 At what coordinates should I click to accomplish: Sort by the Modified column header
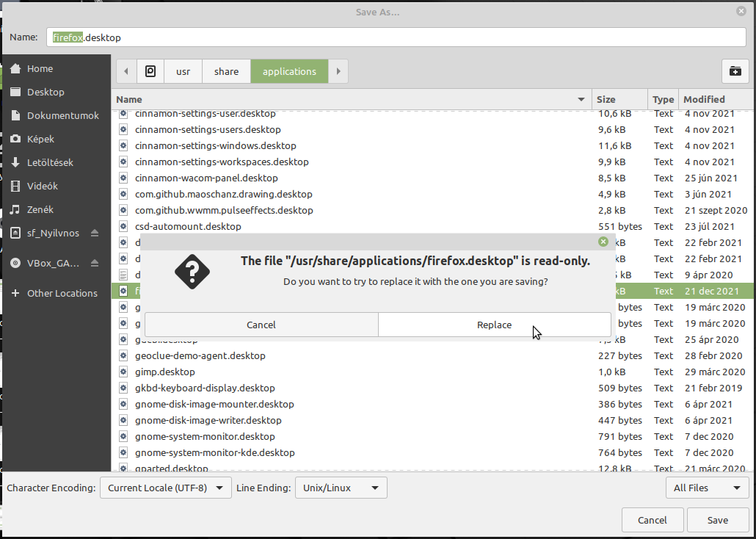[x=716, y=99]
